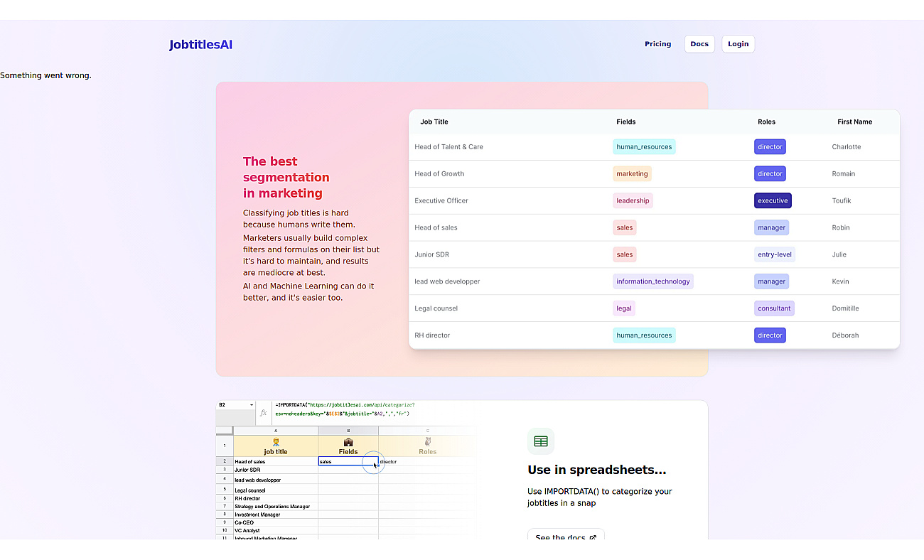Select the 'Head of sales' table cell
This screenshot has height=560, width=924.
point(436,228)
